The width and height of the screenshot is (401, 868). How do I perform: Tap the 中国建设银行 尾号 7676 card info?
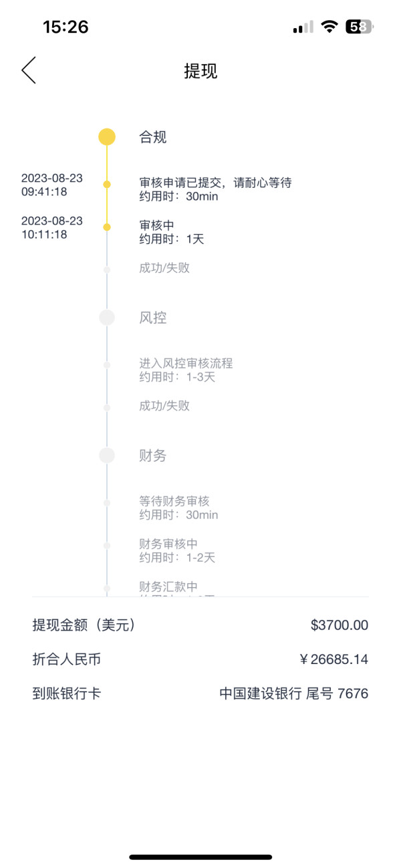point(294,693)
